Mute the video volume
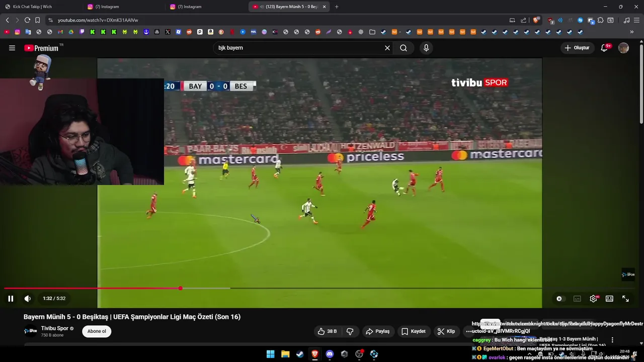Screen dimensions: 644x362 (28, 298)
